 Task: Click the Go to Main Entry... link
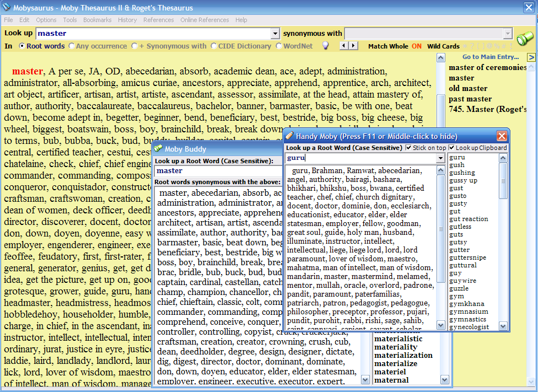coord(490,57)
